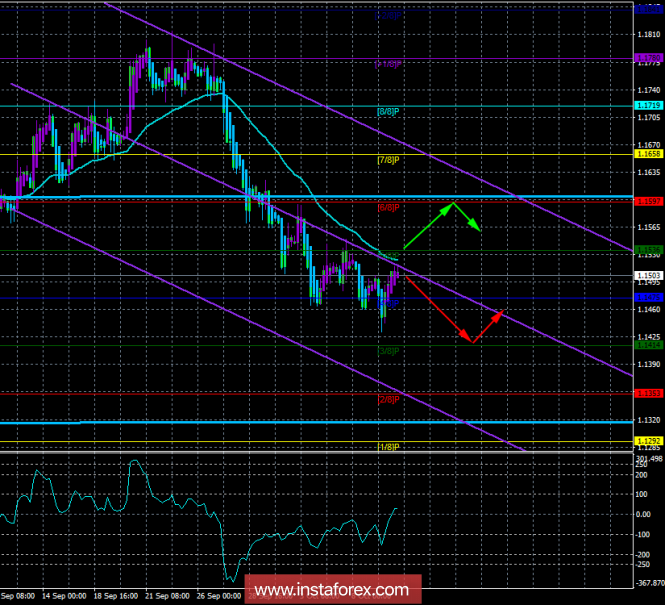This screenshot has width=665, height=605.
Task: Click the [2/8]P Murray level label
Action: [x=388, y=399]
